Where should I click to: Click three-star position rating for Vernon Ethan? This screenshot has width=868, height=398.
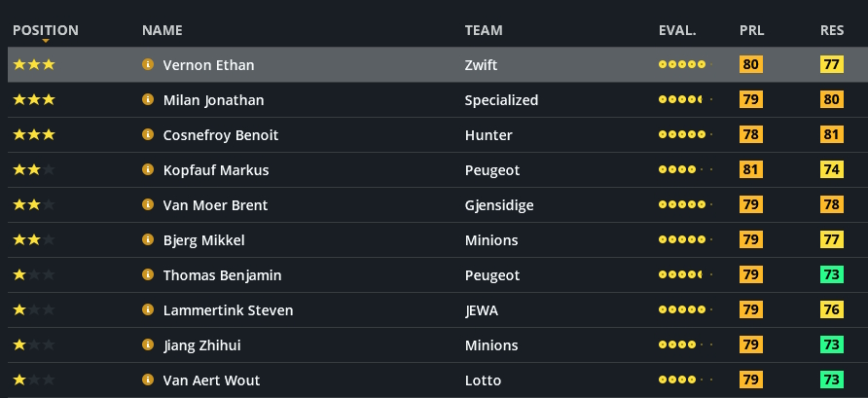click(x=34, y=65)
